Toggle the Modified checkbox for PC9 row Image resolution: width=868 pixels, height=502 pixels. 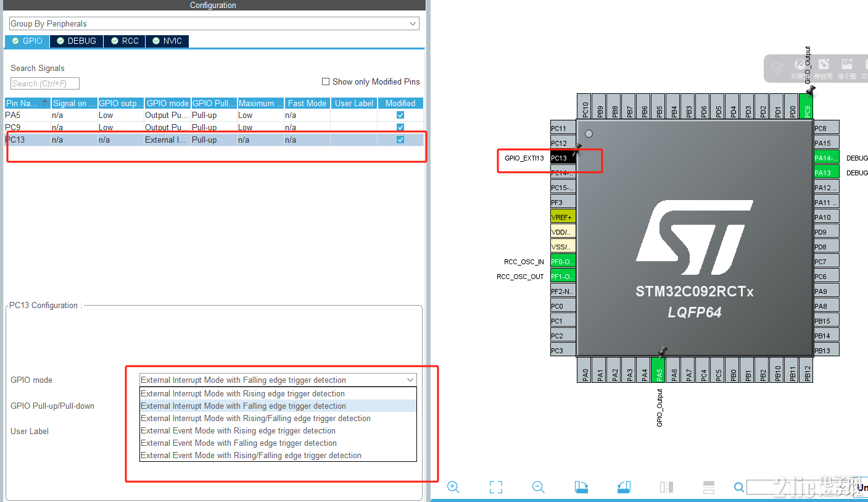point(400,127)
